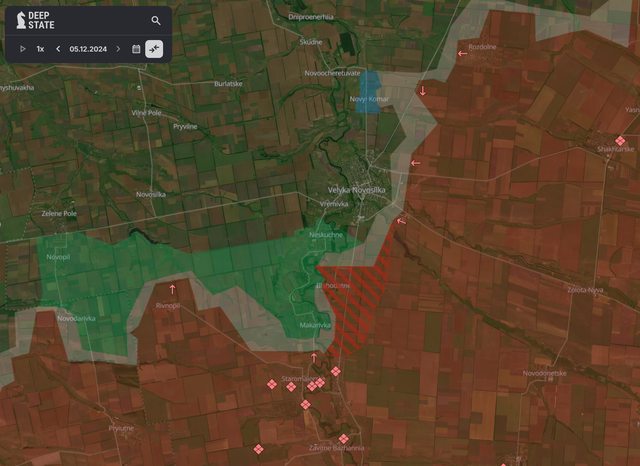
Task: Click the downward arrow east of Novyi Komar
Action: click(422, 92)
